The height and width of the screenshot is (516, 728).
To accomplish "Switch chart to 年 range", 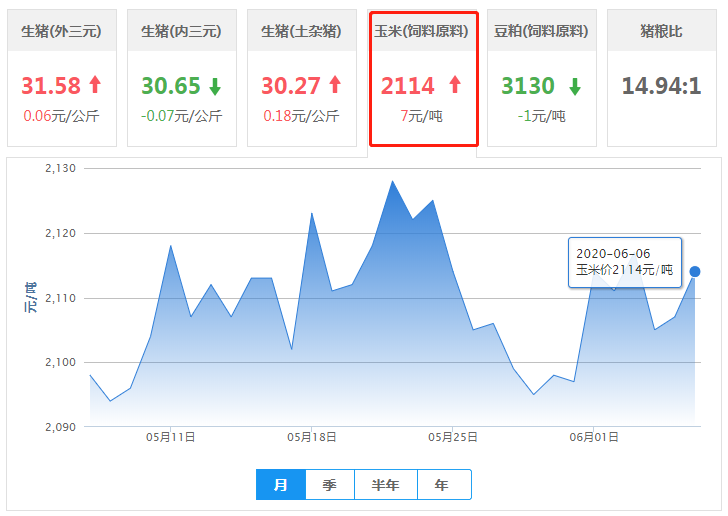I will [x=442, y=485].
